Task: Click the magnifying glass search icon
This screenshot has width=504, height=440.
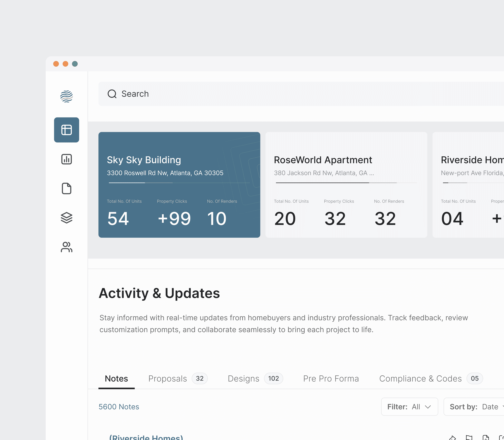Action: (x=112, y=94)
